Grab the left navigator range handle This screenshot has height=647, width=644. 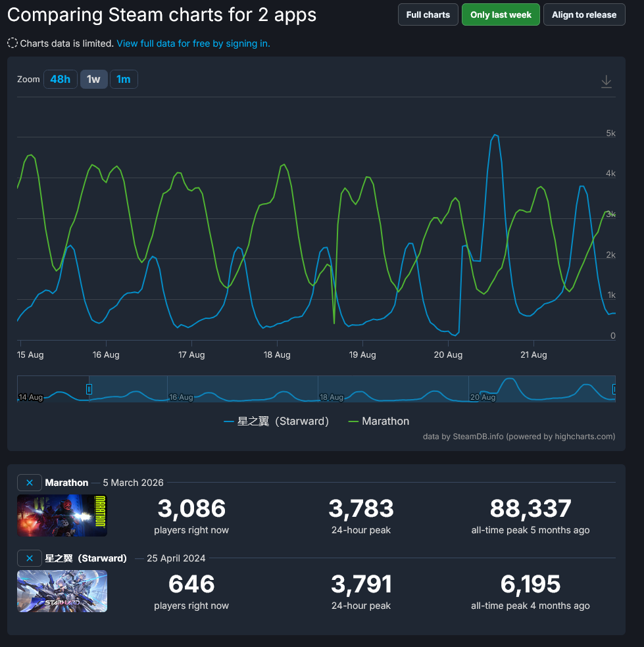pos(89,389)
